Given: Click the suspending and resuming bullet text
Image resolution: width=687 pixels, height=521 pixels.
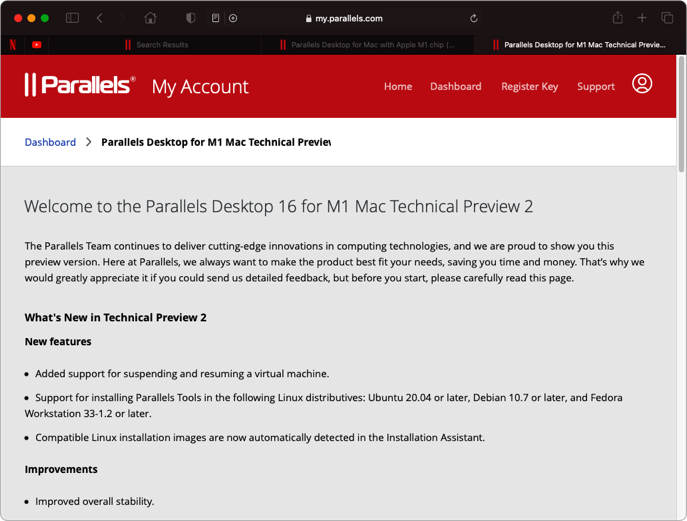Looking at the screenshot, I should click(x=182, y=374).
